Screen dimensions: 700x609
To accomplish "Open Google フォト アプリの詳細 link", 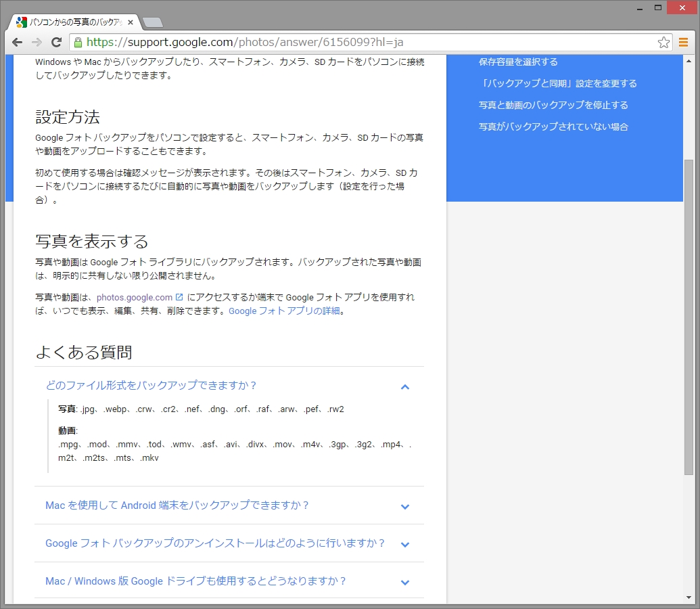I will tap(284, 311).
